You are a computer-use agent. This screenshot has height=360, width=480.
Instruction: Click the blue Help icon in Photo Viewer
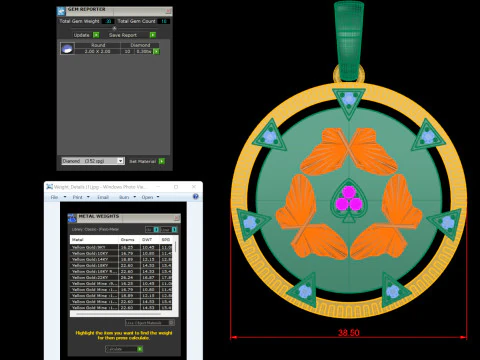196,197
